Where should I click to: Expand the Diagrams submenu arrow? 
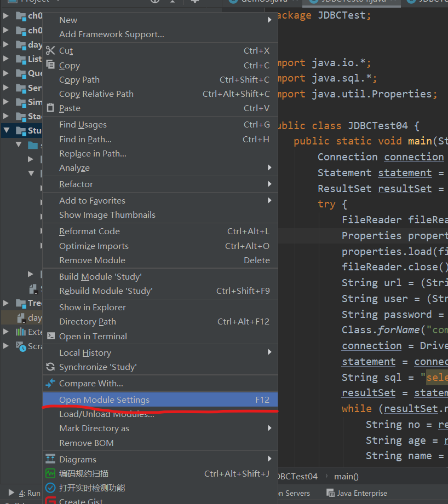click(269, 459)
